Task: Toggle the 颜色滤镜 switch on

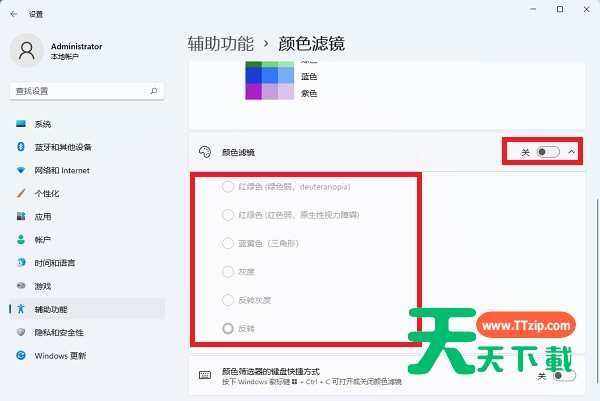Action: click(548, 152)
